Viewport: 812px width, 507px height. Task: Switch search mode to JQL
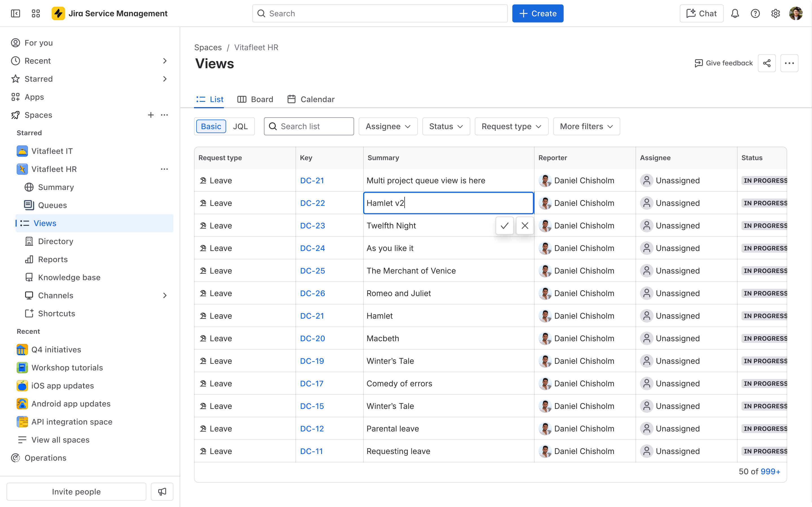tap(240, 126)
